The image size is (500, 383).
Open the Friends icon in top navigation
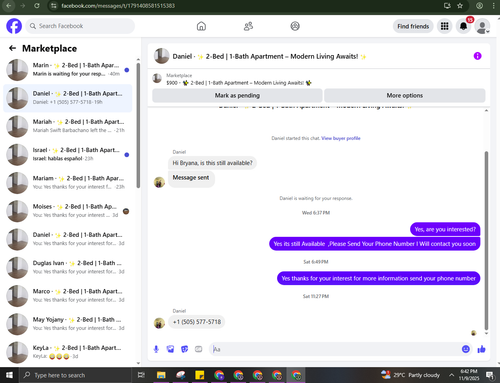click(x=248, y=26)
